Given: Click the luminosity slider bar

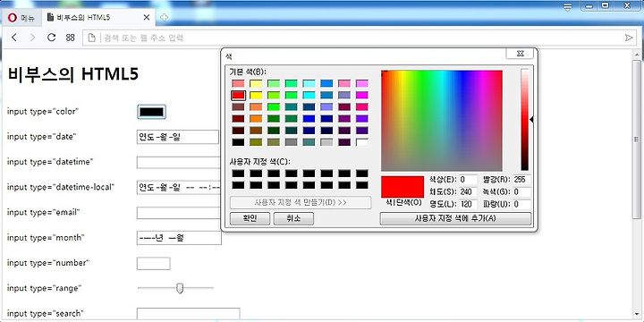Looking at the screenshot, I should [525, 120].
